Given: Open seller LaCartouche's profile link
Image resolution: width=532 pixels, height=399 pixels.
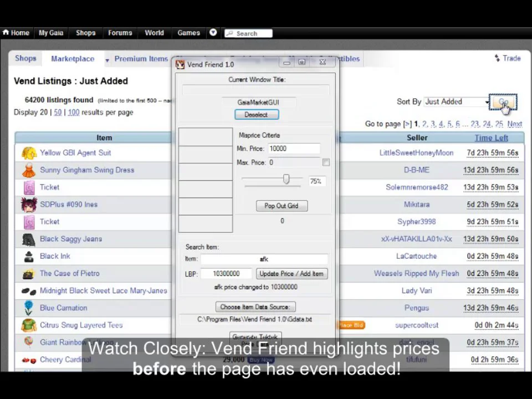Looking at the screenshot, I should click(x=416, y=256).
